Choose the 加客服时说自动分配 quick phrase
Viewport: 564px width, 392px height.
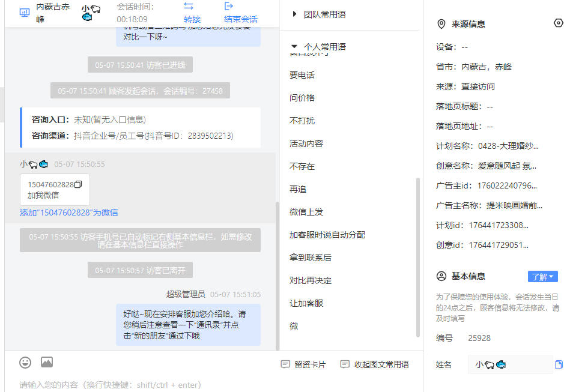pyautogui.click(x=327, y=235)
